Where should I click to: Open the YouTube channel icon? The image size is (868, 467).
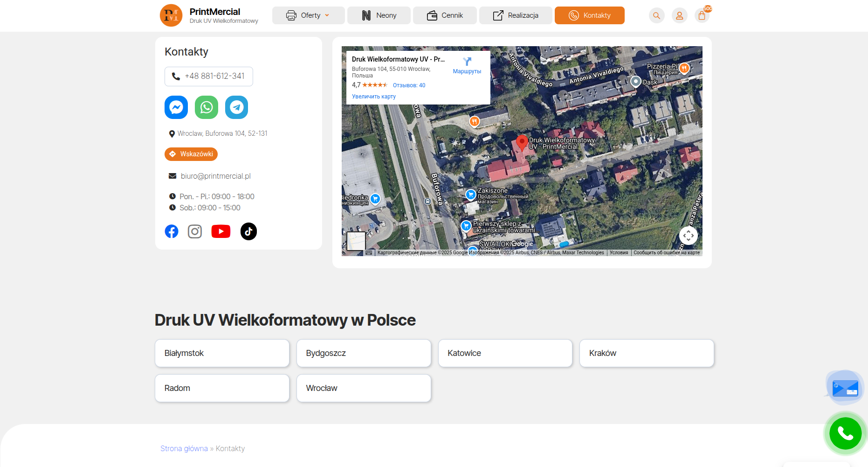(x=221, y=231)
